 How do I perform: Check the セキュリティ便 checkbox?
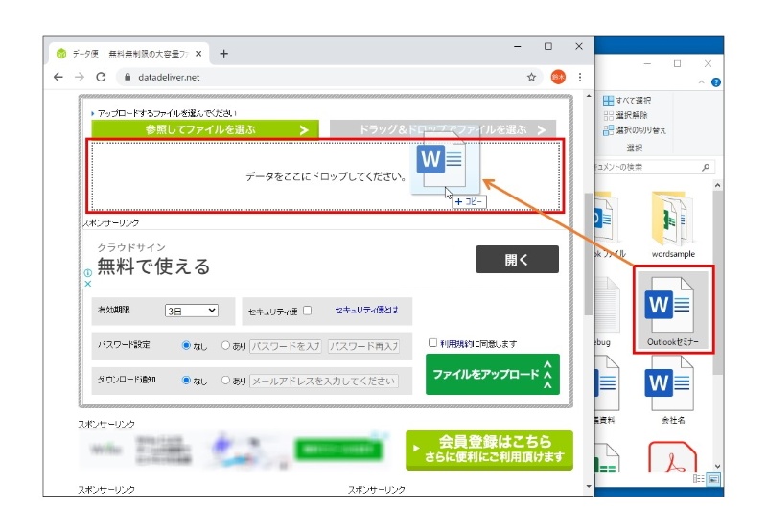(307, 311)
